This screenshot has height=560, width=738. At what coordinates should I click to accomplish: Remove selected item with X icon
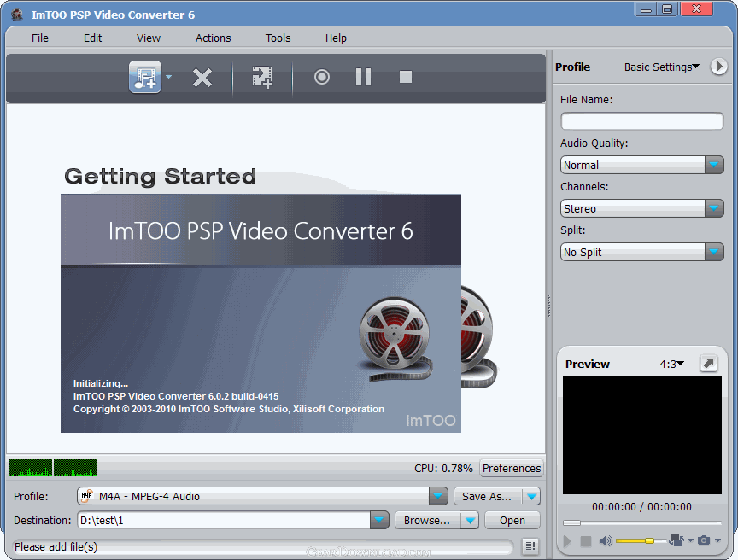click(202, 78)
